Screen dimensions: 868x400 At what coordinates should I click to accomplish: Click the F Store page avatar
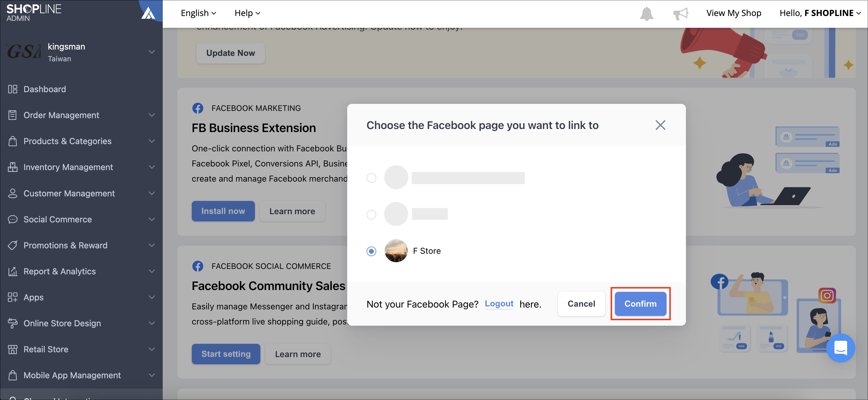396,251
